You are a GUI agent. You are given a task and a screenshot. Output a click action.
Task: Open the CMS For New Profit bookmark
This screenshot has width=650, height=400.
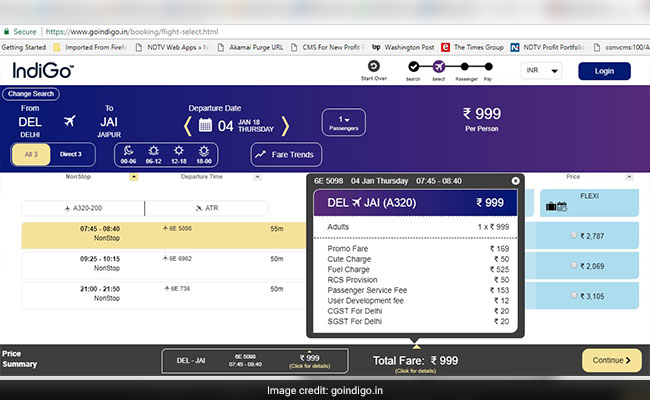[328, 47]
